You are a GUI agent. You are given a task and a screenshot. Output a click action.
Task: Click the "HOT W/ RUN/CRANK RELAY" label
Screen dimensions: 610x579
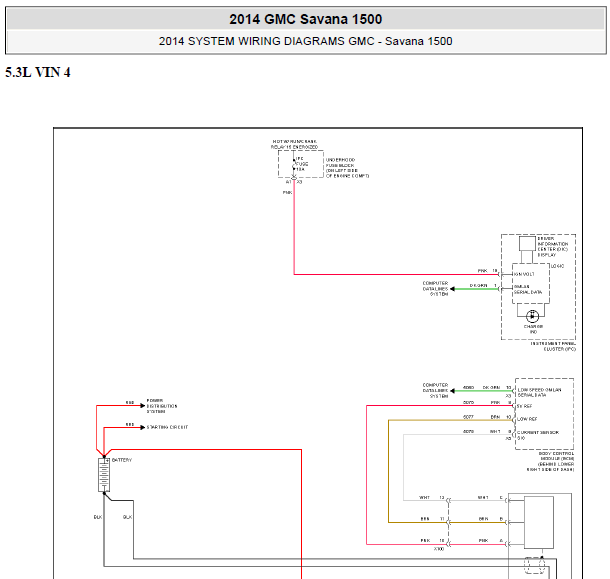click(294, 144)
